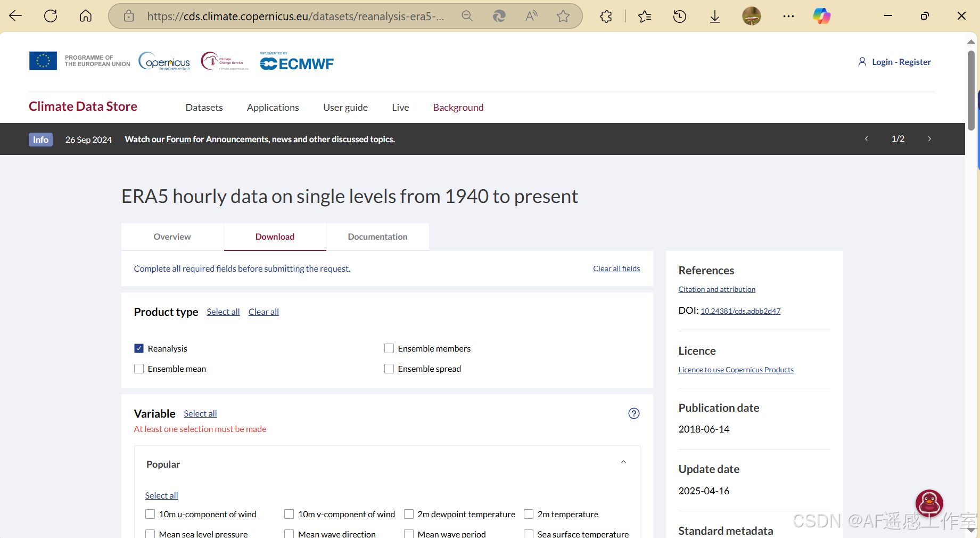Check the Ensemble mean box
This screenshot has width=980, height=538.
pos(139,369)
